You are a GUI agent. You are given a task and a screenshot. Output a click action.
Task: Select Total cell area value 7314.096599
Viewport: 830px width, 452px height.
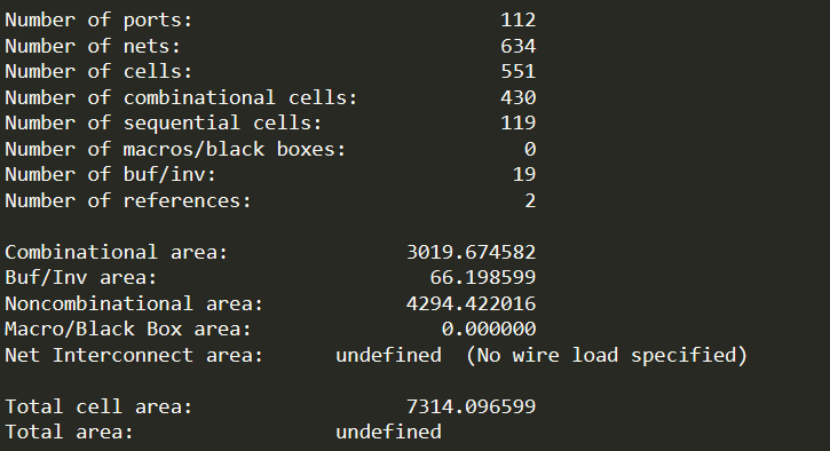click(471, 406)
